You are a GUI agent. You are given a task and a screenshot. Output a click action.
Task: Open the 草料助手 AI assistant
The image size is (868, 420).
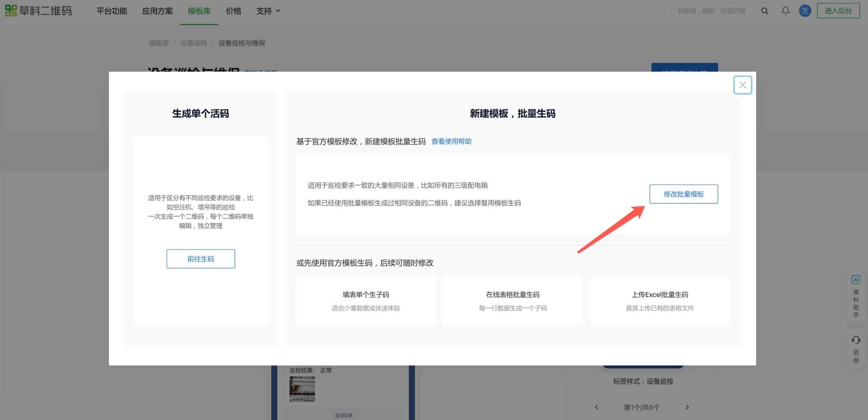856,297
